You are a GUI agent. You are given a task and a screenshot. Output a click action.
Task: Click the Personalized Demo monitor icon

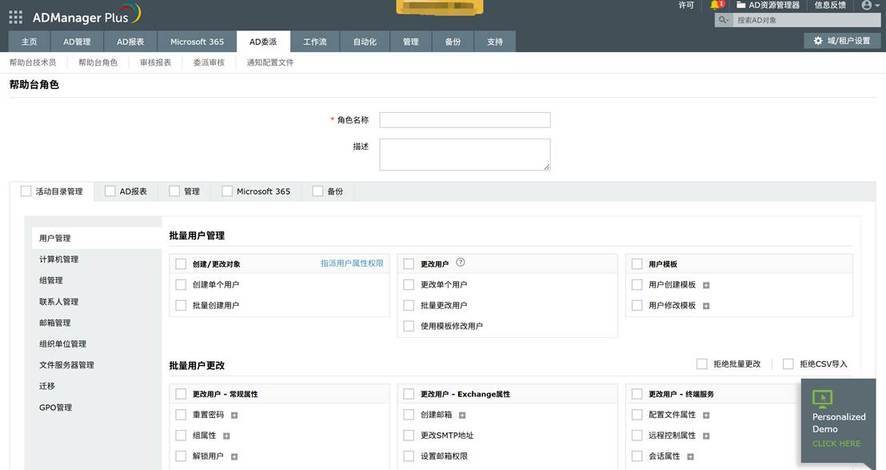coord(824,398)
